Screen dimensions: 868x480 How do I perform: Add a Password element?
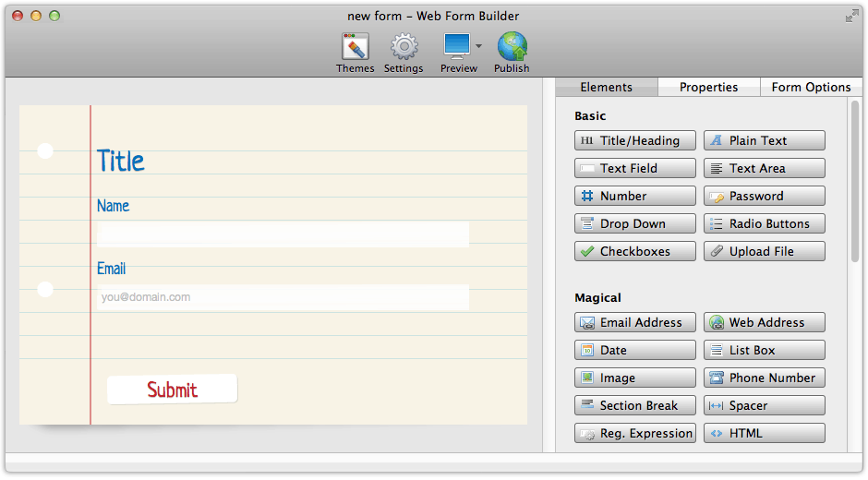pyautogui.click(x=765, y=196)
